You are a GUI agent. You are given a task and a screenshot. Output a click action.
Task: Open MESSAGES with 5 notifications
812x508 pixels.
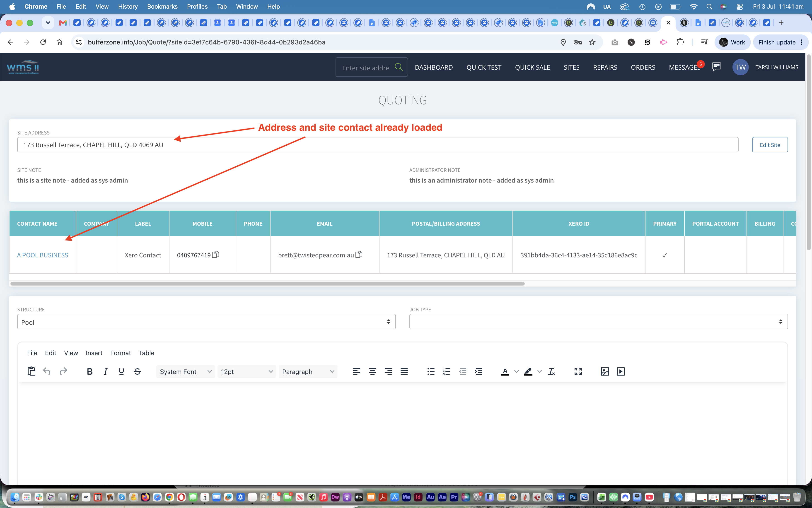click(x=684, y=67)
